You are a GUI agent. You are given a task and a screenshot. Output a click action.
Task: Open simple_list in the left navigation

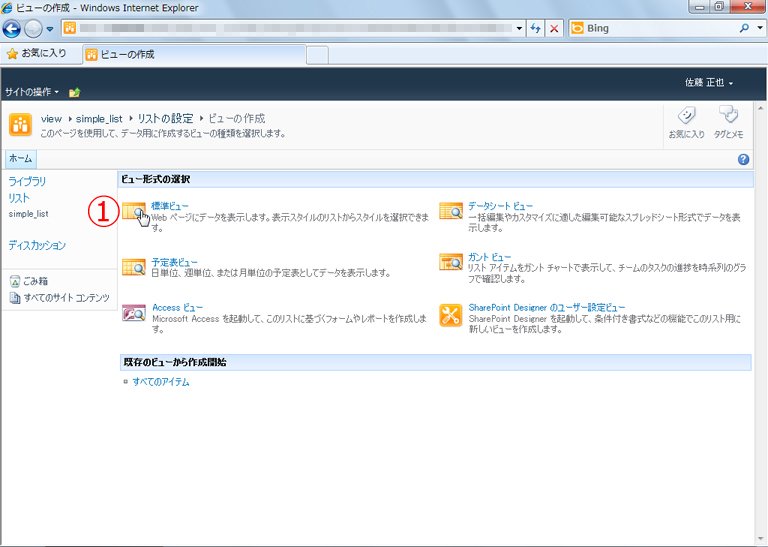(x=28, y=214)
